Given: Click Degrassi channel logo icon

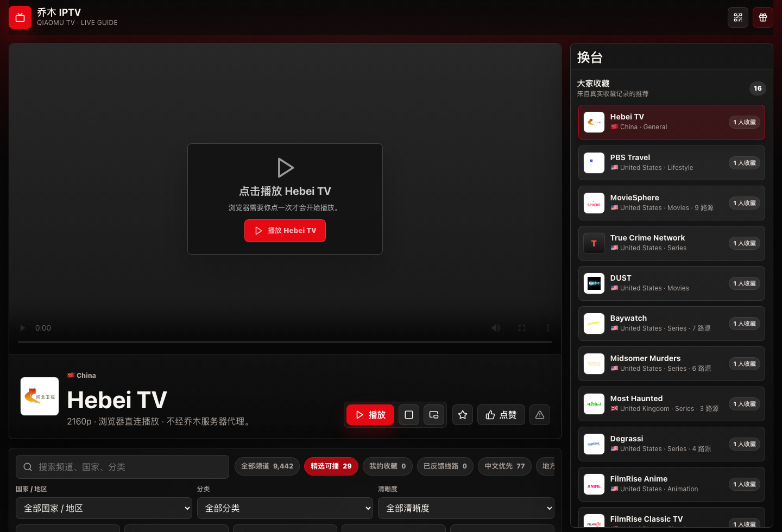Looking at the screenshot, I should [594, 444].
